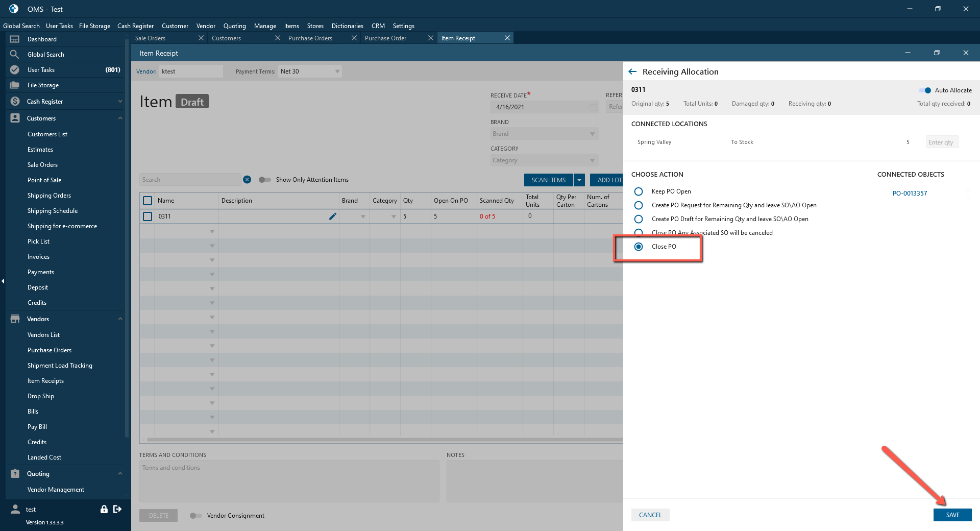Viewport: 980px width, 531px height.
Task: Click the SAVE button
Action: click(x=952, y=515)
